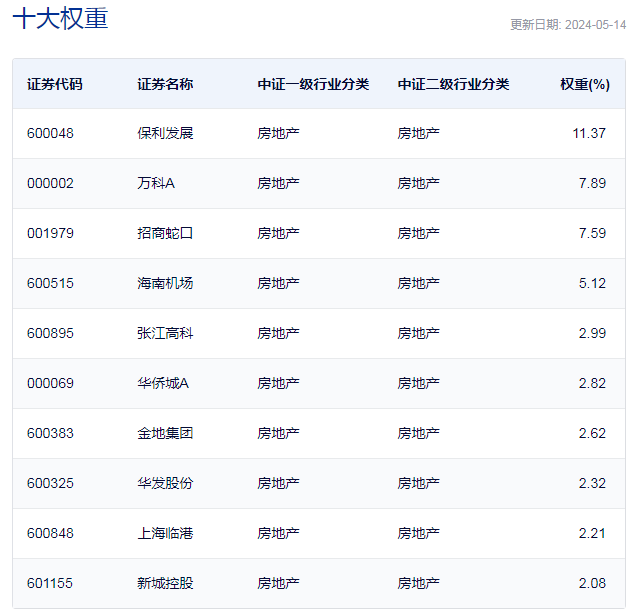Click second-level industry 房地产 in 张江高科 row
The image size is (631, 614).
pos(419,333)
